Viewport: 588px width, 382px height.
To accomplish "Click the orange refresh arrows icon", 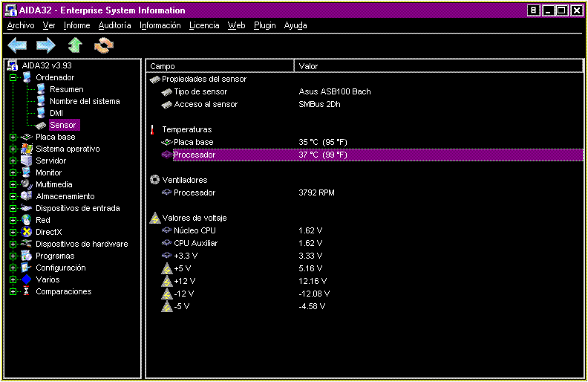I will coord(104,45).
